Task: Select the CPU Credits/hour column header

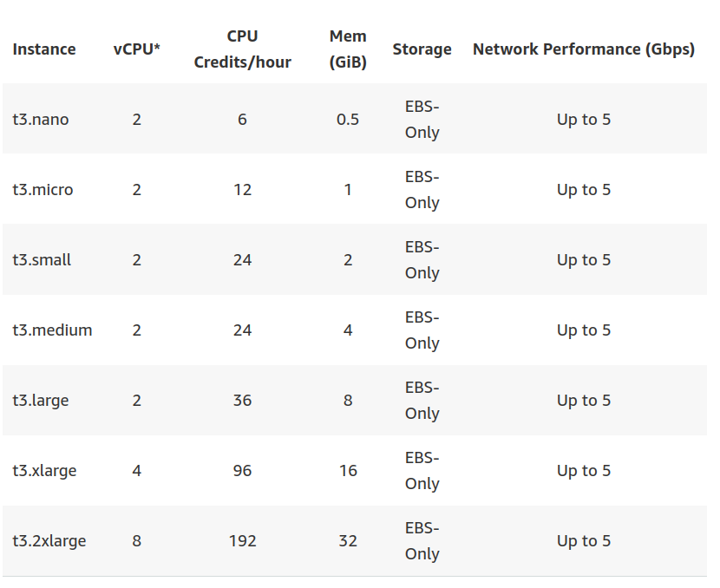Action: [x=242, y=49]
